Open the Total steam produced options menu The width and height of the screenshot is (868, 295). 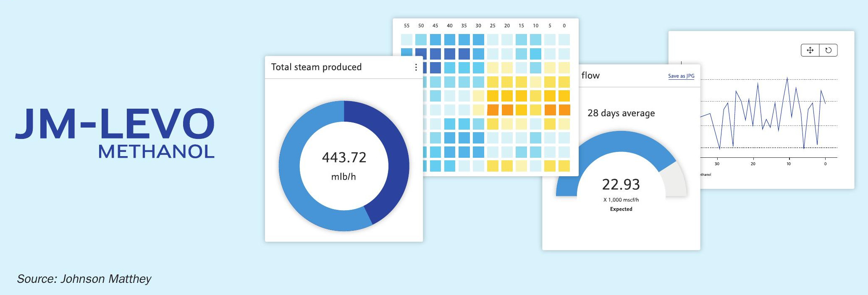[x=416, y=67]
